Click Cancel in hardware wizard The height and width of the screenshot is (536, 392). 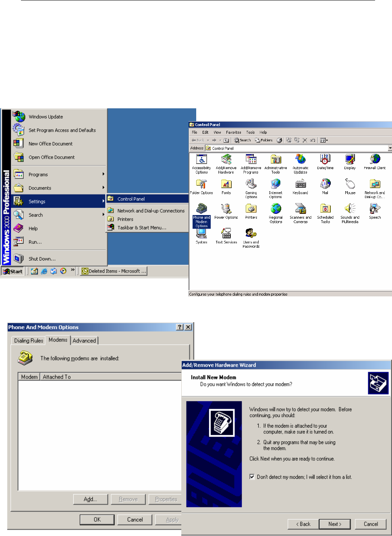click(x=371, y=524)
